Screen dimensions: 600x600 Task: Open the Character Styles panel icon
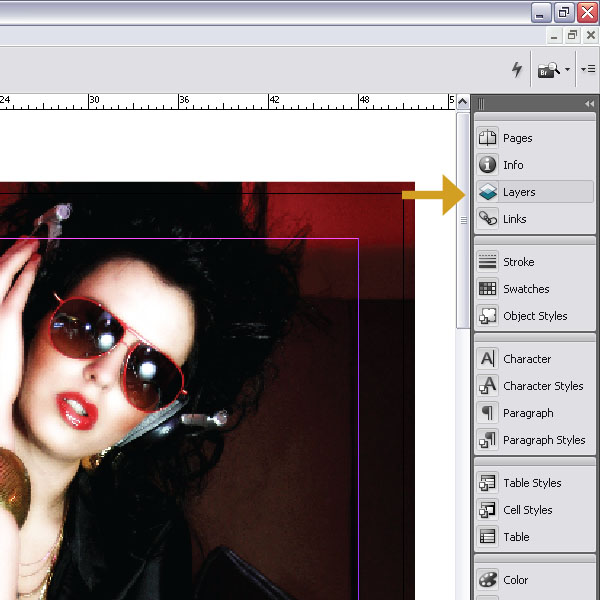point(488,386)
